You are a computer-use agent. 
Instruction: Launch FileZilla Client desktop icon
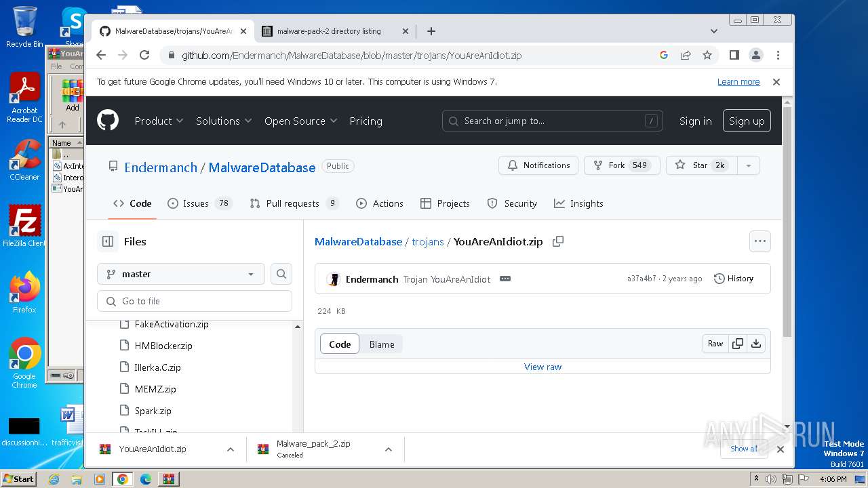click(x=24, y=226)
